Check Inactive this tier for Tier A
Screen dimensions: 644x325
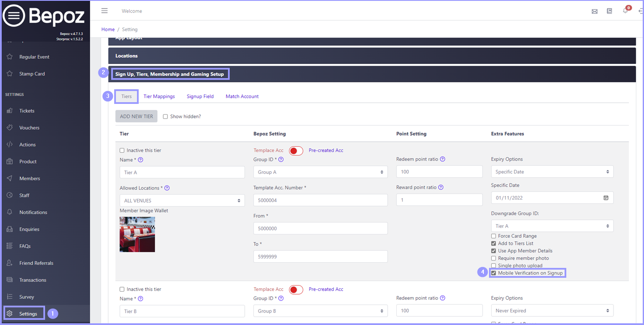pos(122,151)
